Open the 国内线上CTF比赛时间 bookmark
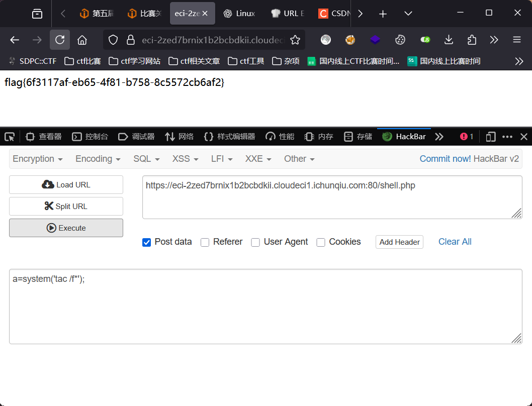The width and height of the screenshot is (532, 406). 353,61
